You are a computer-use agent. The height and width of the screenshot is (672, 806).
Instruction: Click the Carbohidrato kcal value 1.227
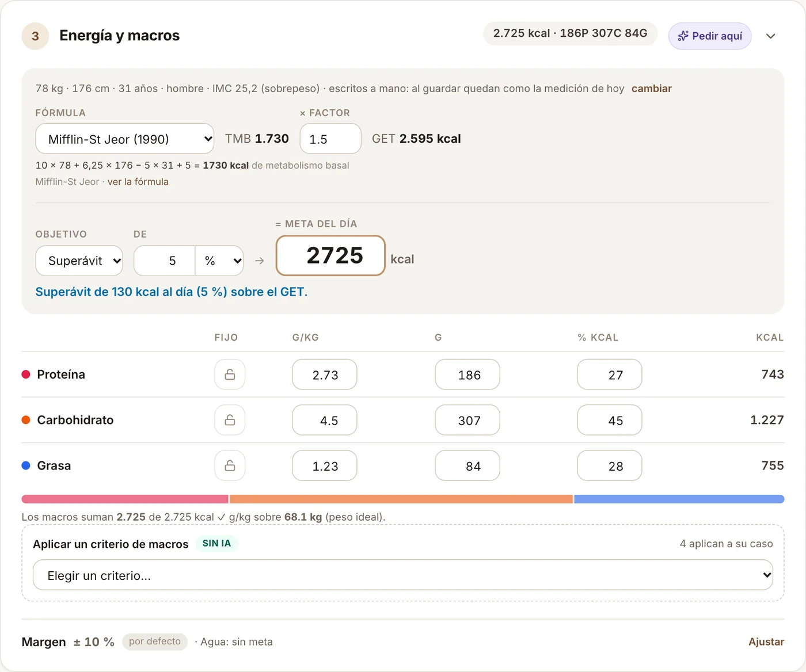tap(767, 420)
